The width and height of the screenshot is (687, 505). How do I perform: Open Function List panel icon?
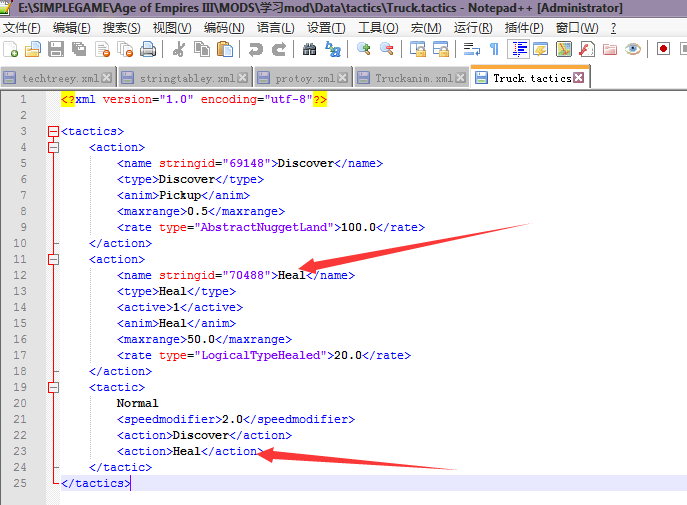(x=587, y=49)
